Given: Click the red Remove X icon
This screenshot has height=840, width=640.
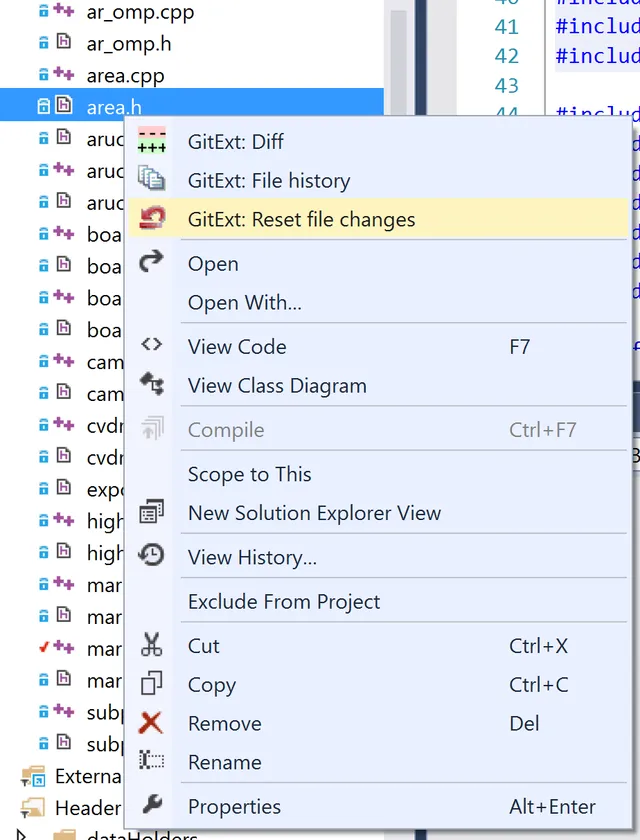Looking at the screenshot, I should (152, 723).
